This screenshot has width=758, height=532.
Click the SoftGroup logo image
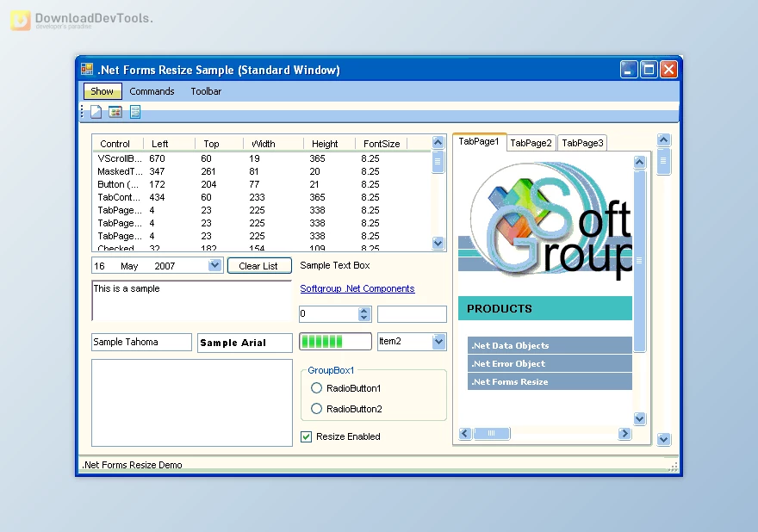[545, 220]
